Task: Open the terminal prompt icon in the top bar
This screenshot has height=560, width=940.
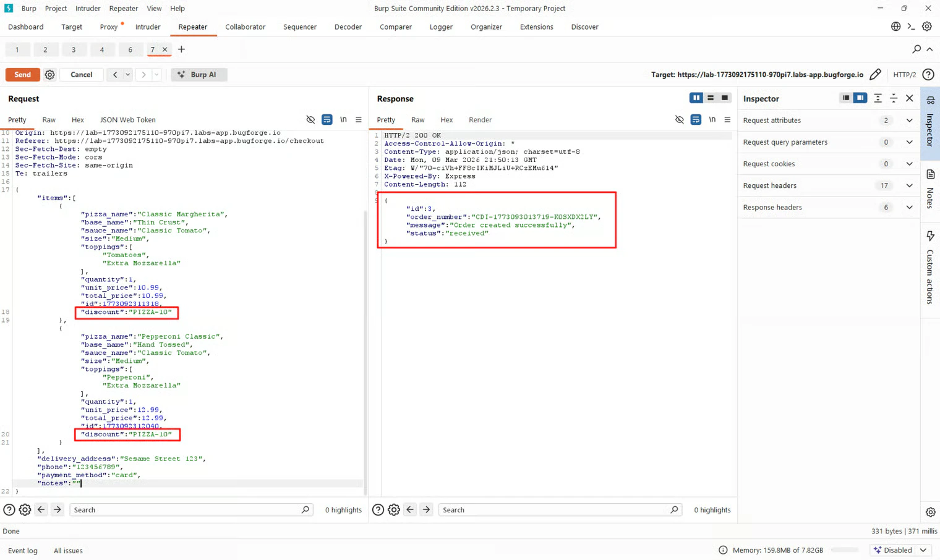Action: [x=911, y=27]
